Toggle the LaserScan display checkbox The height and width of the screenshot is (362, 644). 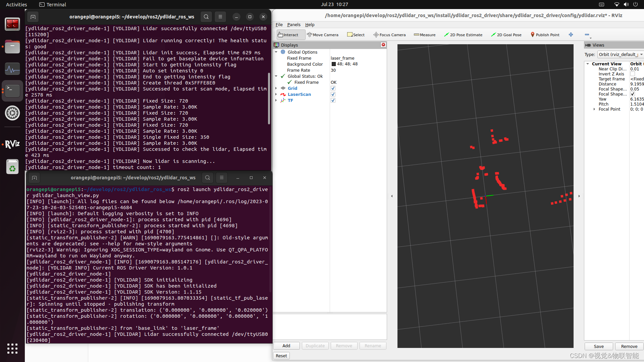point(333,94)
